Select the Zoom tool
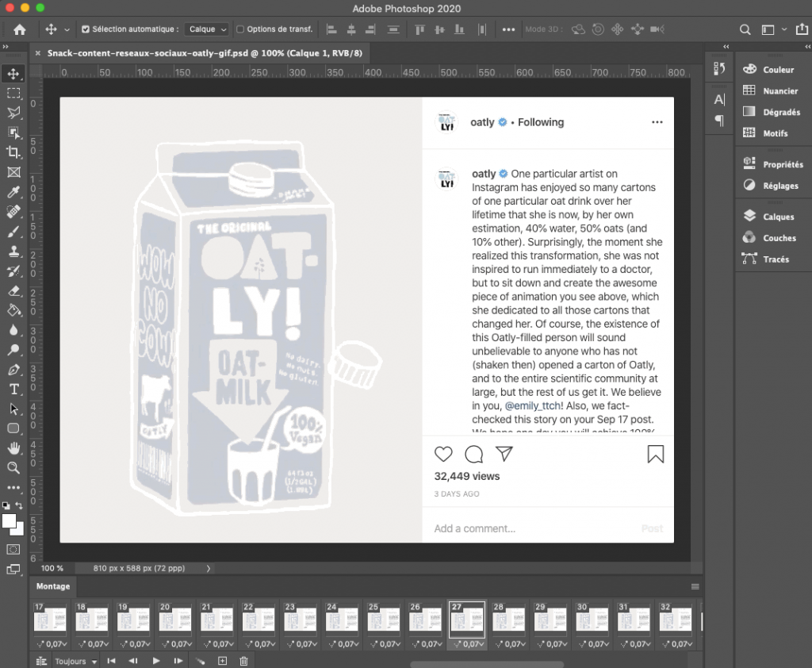Image resolution: width=812 pixels, height=668 pixels. (x=13, y=468)
